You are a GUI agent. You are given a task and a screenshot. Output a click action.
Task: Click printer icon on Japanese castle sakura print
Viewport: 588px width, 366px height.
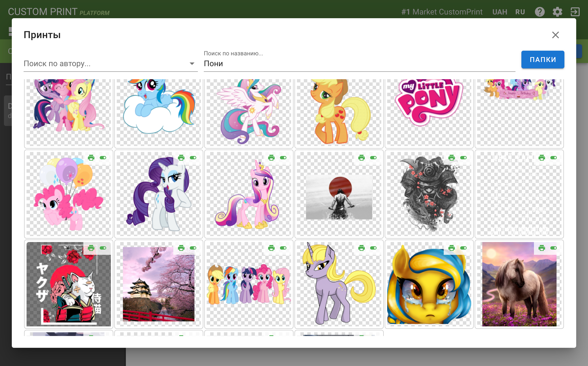pyautogui.click(x=181, y=248)
